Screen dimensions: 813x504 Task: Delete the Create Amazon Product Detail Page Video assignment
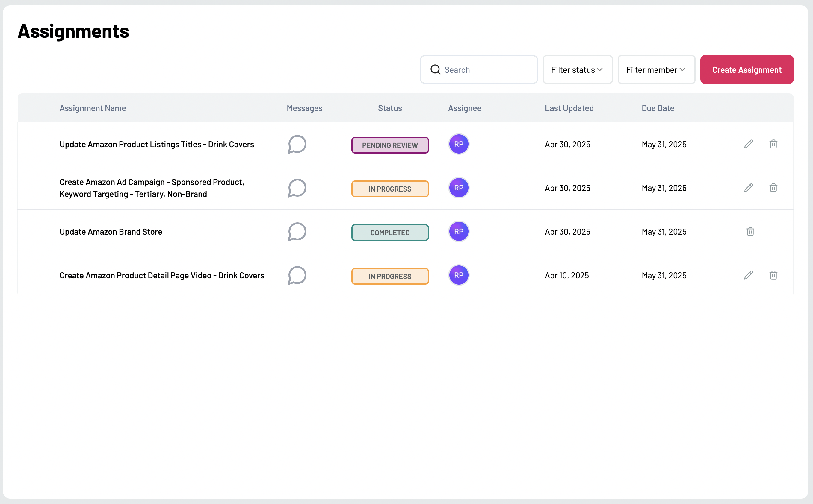773,275
